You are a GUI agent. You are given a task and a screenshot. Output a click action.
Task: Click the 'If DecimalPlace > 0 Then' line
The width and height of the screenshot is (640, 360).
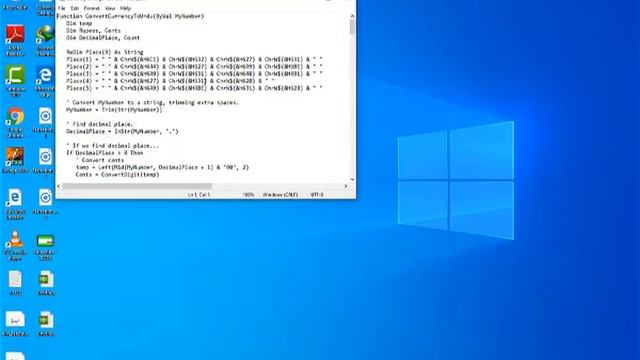point(104,153)
